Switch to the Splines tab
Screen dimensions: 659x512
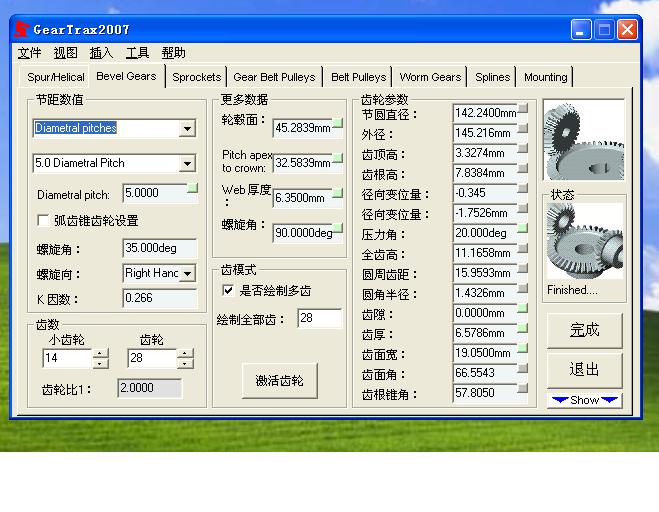(x=492, y=77)
